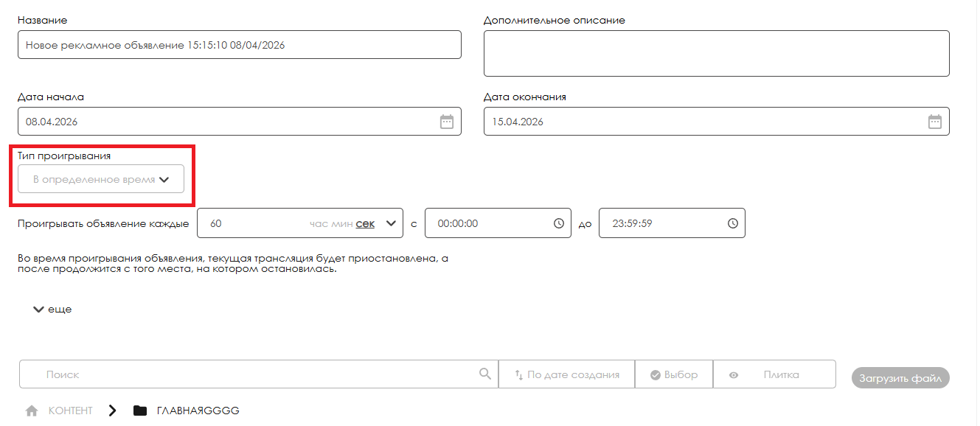Open the Тип проигрывания dropdown
The image size is (980, 426).
101,179
